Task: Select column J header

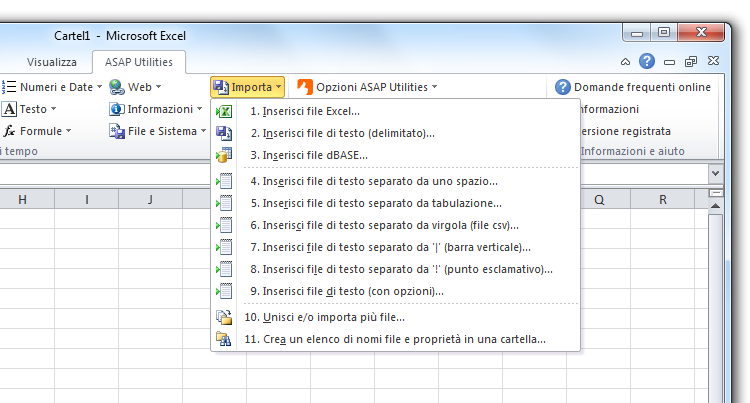Action: (150, 199)
